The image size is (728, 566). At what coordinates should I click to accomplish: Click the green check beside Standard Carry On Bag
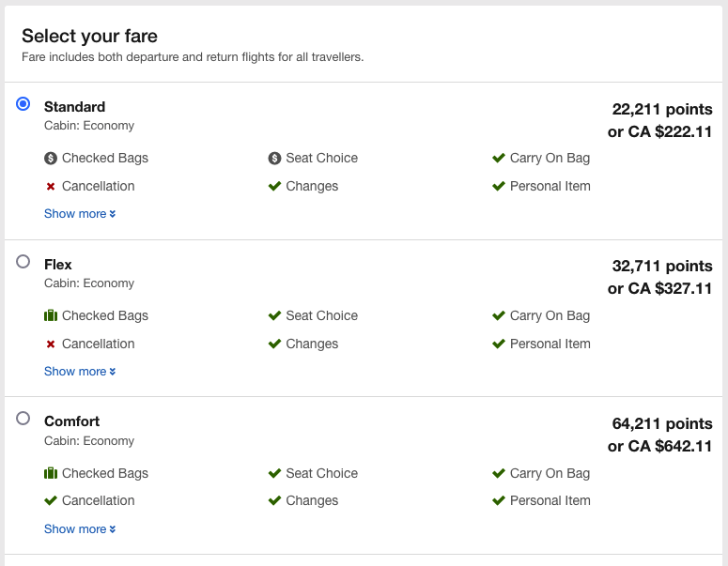[x=499, y=159]
